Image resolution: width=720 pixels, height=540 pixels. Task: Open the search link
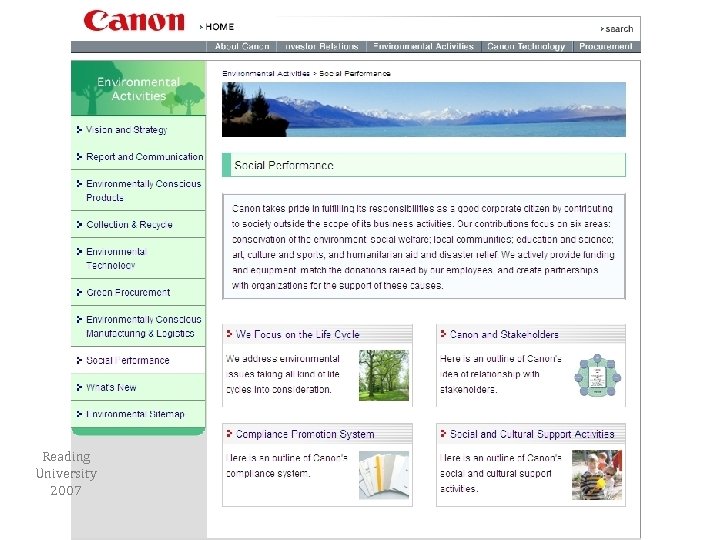coord(619,29)
